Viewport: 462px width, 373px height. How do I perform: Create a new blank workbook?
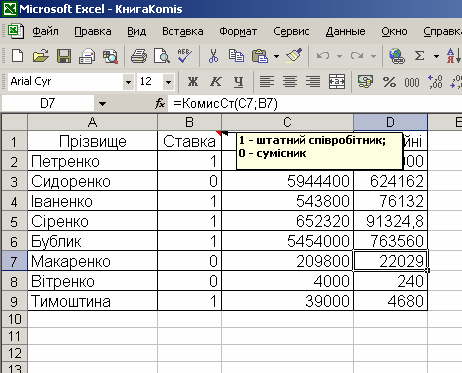point(17,56)
